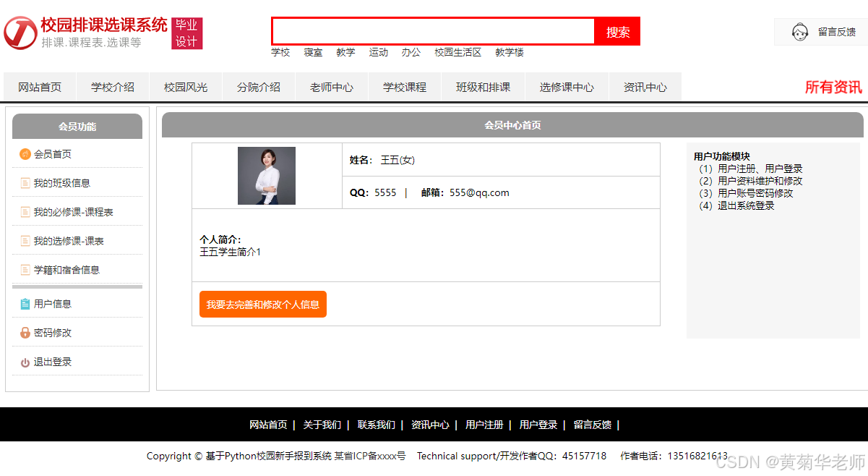Viewport: 868px width, 476px height.
Task: Click the document icon beside 我的选修课-课表
Action: 25,241
